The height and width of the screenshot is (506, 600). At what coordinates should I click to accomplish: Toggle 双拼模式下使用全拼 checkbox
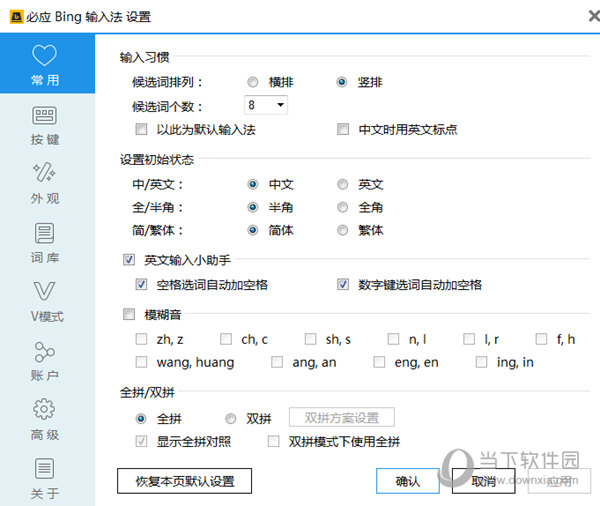[273, 441]
